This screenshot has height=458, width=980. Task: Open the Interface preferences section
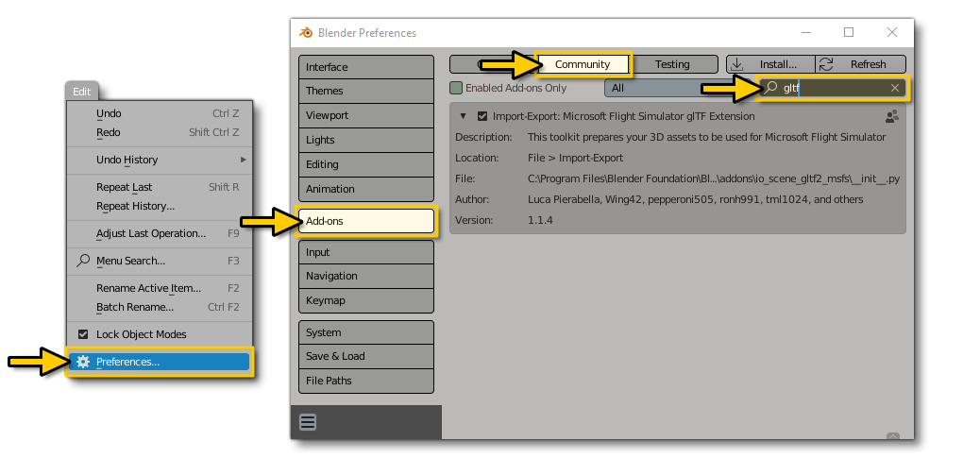click(x=366, y=67)
